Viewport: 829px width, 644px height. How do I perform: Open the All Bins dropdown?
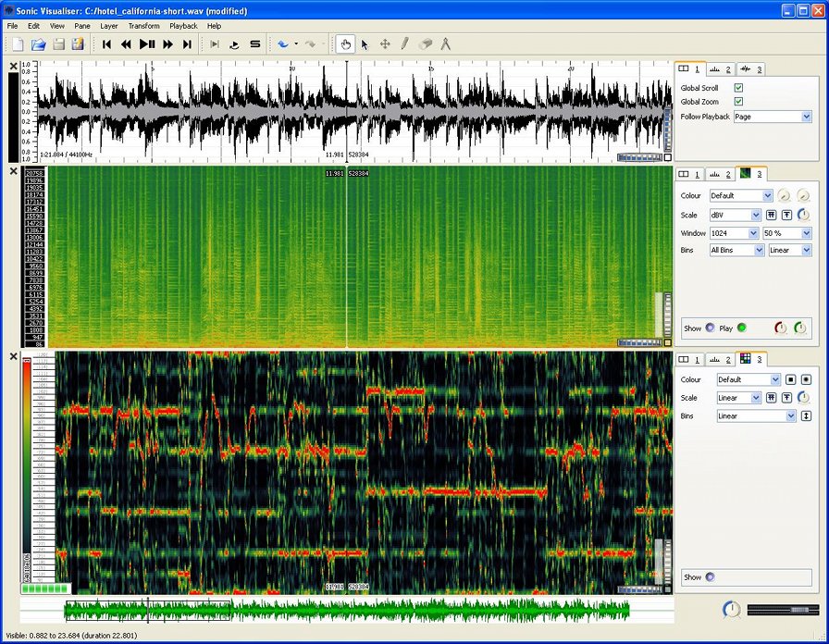click(x=736, y=250)
